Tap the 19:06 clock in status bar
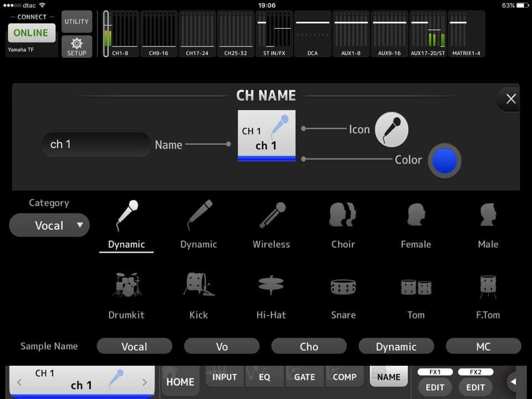 tap(267, 6)
